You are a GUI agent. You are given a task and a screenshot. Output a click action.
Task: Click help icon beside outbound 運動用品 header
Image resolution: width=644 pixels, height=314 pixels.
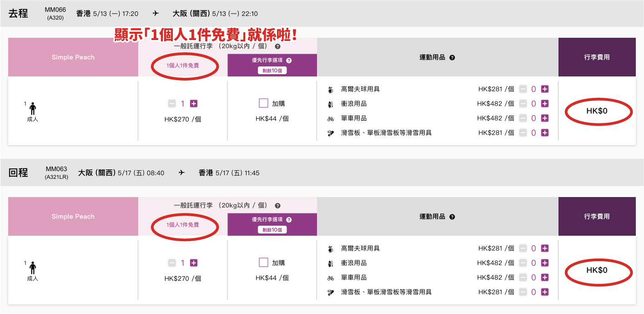452,58
